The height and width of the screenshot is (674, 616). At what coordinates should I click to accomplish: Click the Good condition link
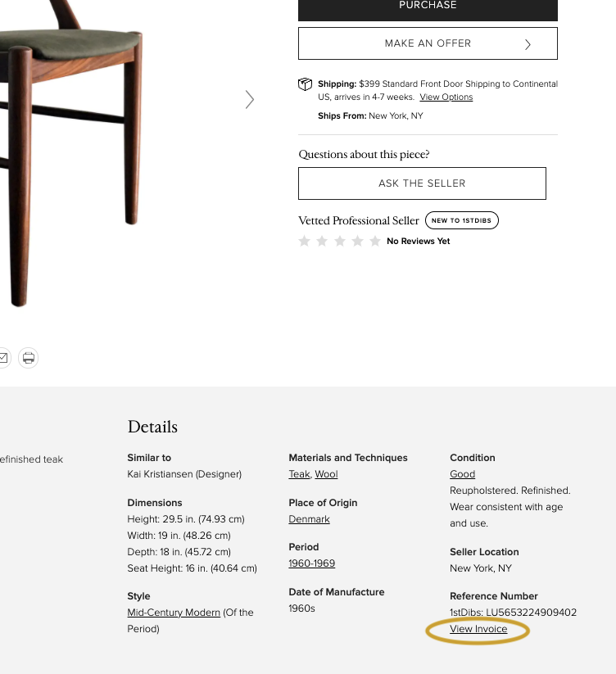coord(463,474)
